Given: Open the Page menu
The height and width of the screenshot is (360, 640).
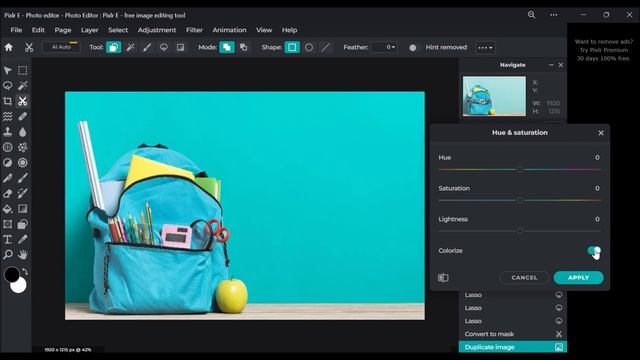Looking at the screenshot, I should pos(63,30).
